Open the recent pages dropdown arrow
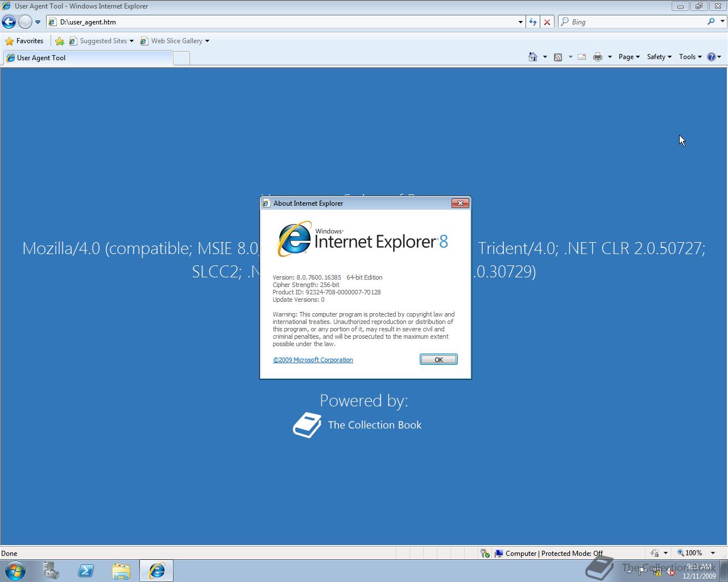The height and width of the screenshot is (582, 728). point(38,22)
